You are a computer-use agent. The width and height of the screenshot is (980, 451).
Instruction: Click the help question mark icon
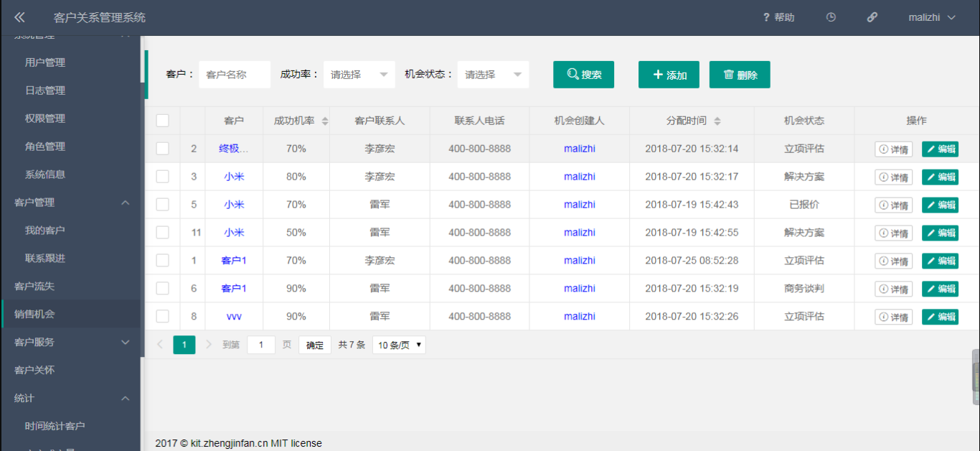[766, 17]
